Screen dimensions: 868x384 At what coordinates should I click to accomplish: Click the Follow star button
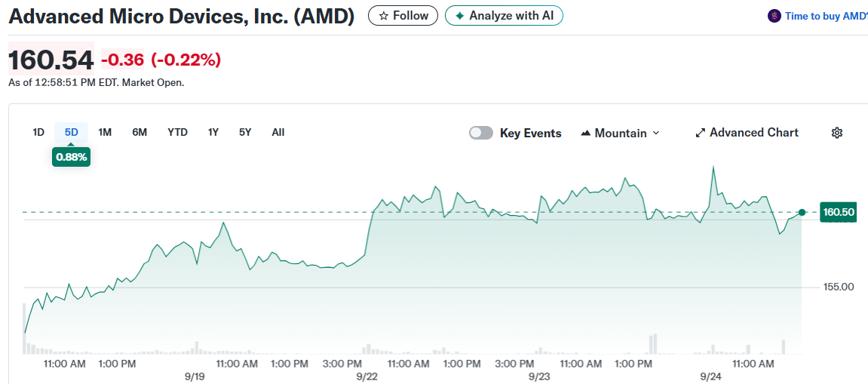coord(403,16)
